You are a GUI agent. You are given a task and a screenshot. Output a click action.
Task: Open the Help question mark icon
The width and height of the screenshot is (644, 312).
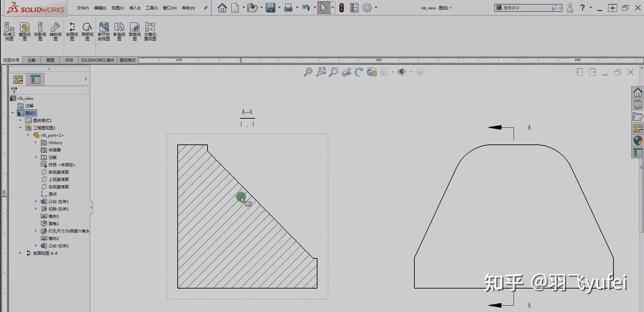(583, 7)
